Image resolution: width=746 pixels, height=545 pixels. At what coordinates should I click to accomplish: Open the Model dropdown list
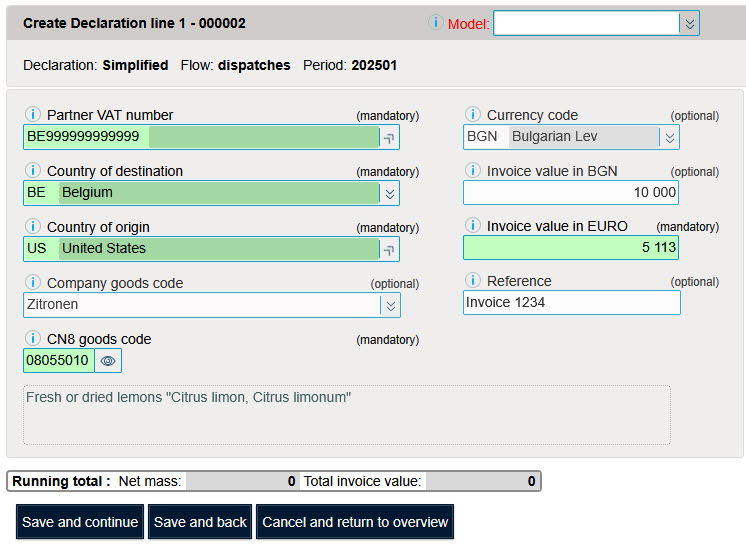click(688, 23)
